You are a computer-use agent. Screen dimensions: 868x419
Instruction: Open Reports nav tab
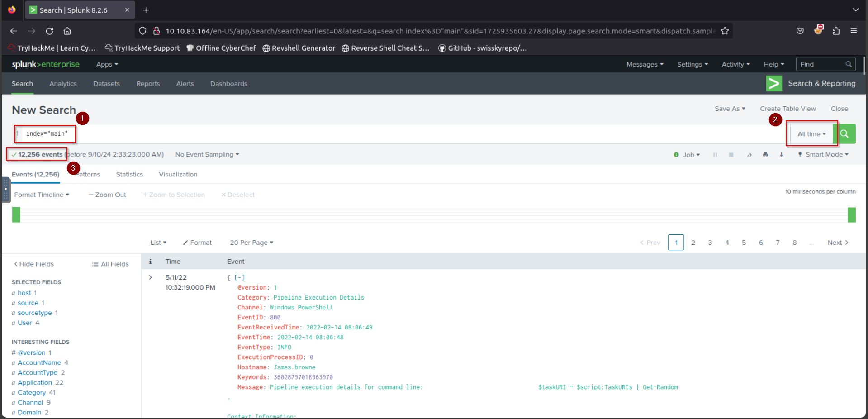148,84
